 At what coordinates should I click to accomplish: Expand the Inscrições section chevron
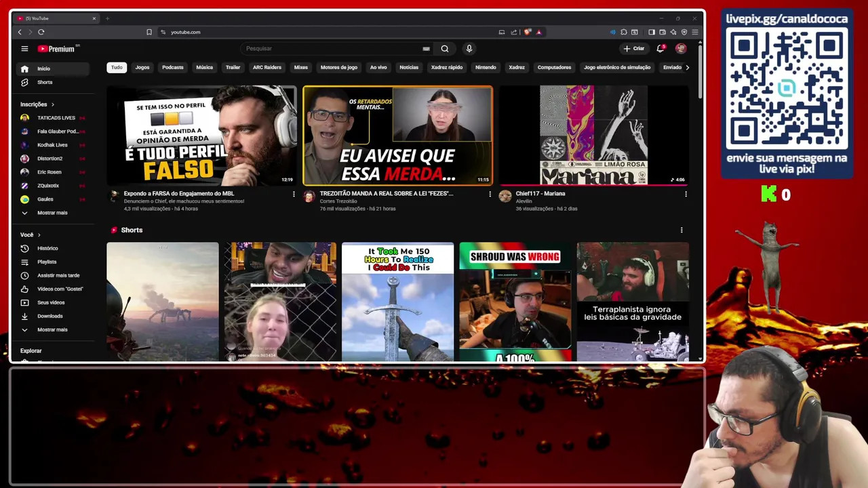pos(52,104)
